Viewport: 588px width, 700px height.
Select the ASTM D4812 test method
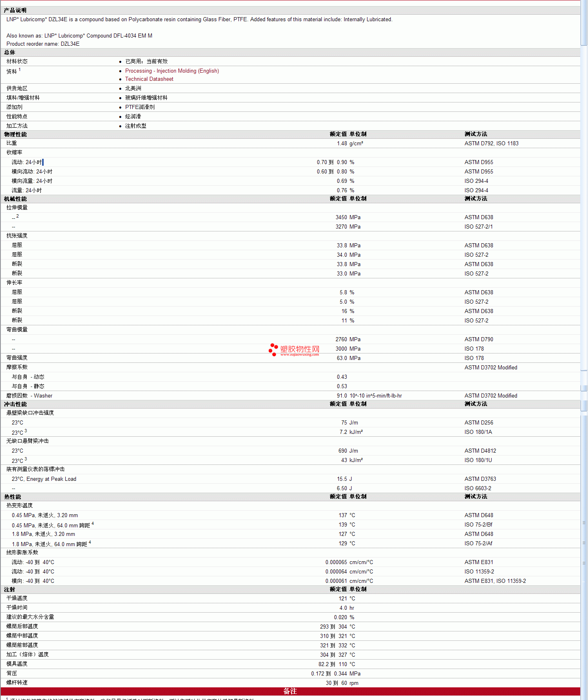(x=480, y=451)
